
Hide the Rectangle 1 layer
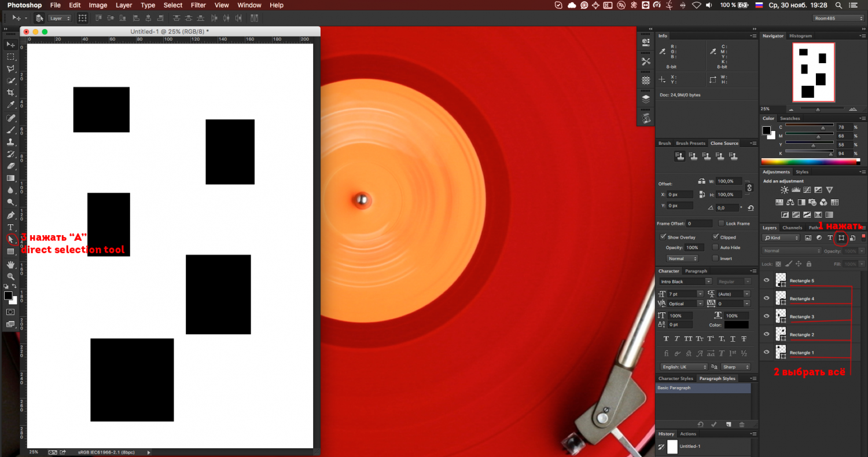(x=767, y=352)
